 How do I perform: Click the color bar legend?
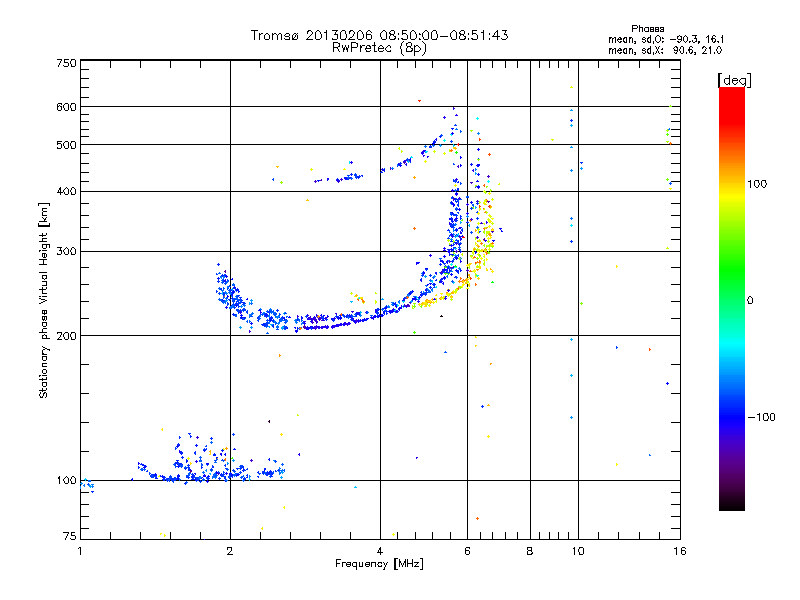click(732, 298)
